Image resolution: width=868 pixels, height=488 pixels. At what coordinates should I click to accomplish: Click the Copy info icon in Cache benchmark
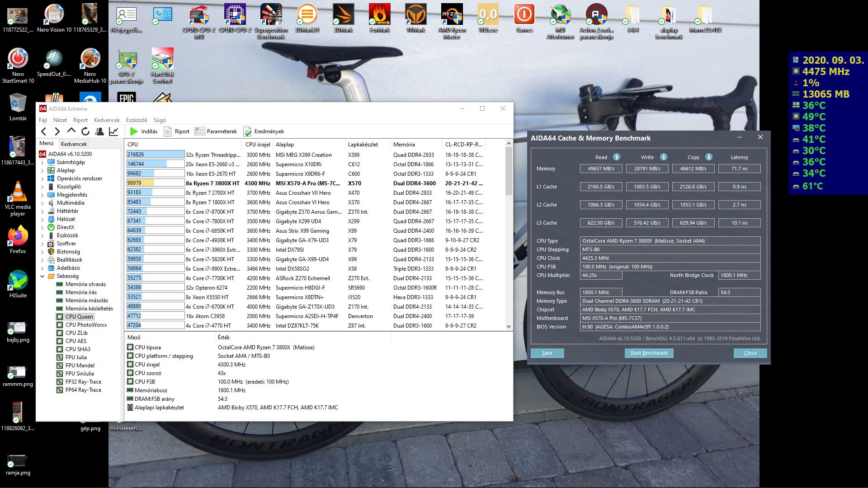pyautogui.click(x=709, y=157)
